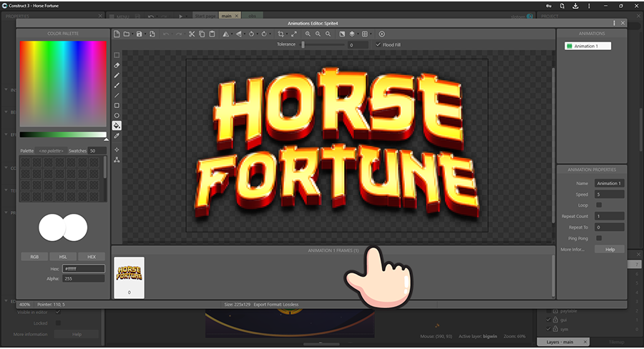Click the Cut scissors icon

(x=192, y=34)
